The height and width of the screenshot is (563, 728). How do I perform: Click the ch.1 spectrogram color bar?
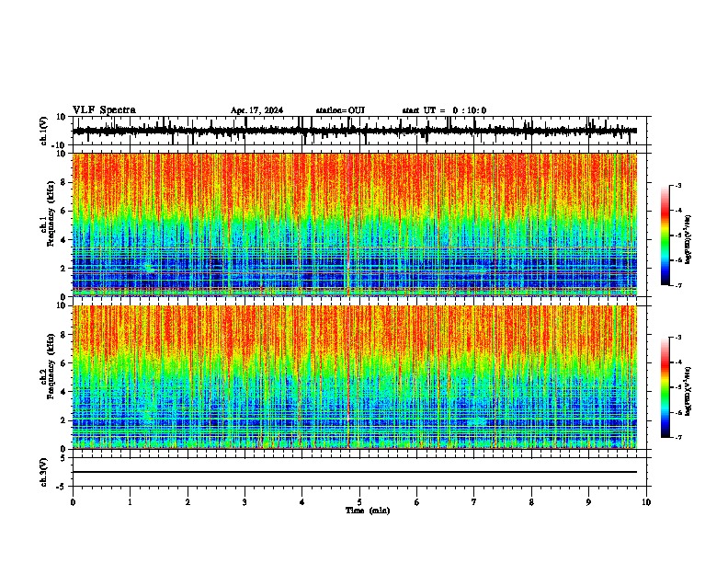click(665, 236)
